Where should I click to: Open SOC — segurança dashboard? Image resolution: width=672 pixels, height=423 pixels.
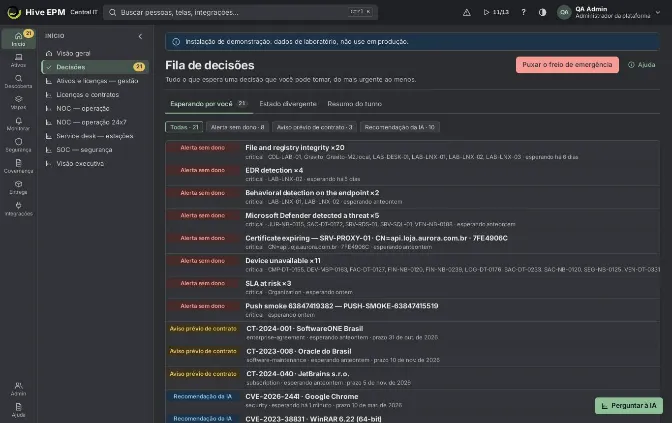point(95,150)
